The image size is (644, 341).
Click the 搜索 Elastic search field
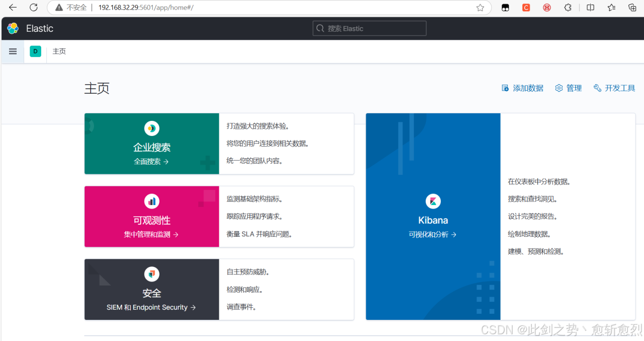click(370, 29)
